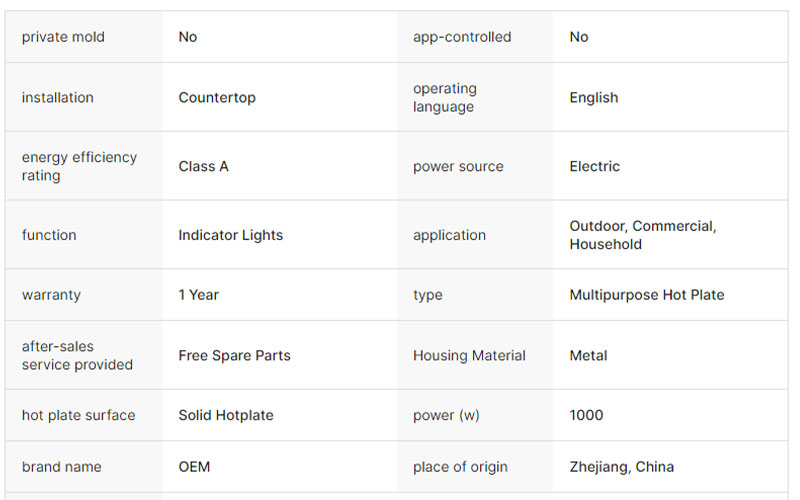Click the "OEM" brand name value
This screenshot has height=500, width=800.
click(194, 467)
